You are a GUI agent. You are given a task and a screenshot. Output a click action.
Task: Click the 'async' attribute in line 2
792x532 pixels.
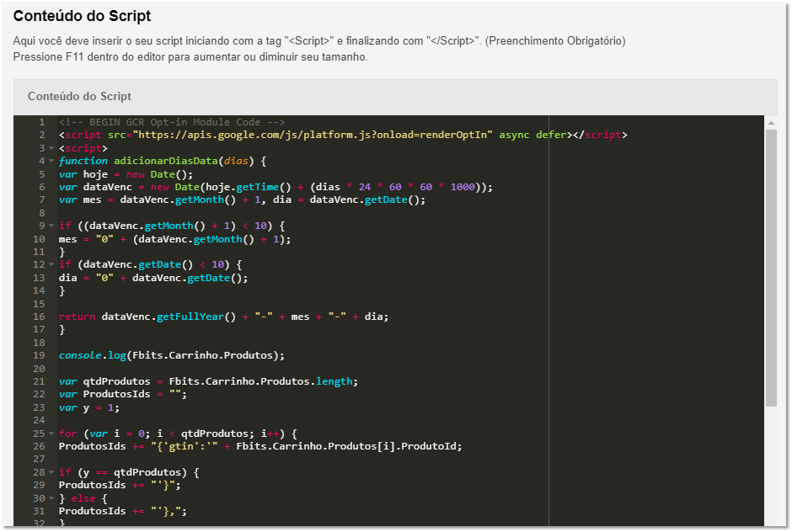pyautogui.click(x=514, y=135)
